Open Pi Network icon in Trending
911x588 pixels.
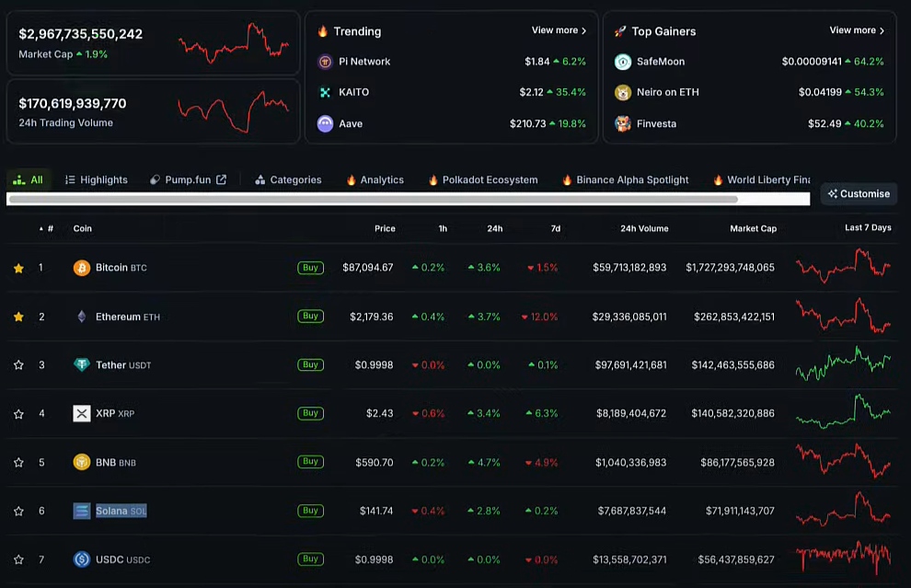point(325,62)
